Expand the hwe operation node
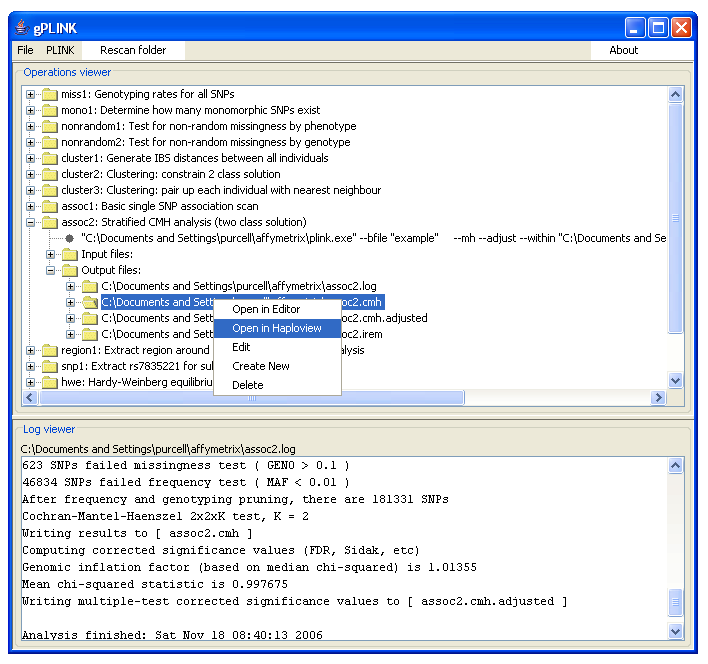 [x=30, y=383]
